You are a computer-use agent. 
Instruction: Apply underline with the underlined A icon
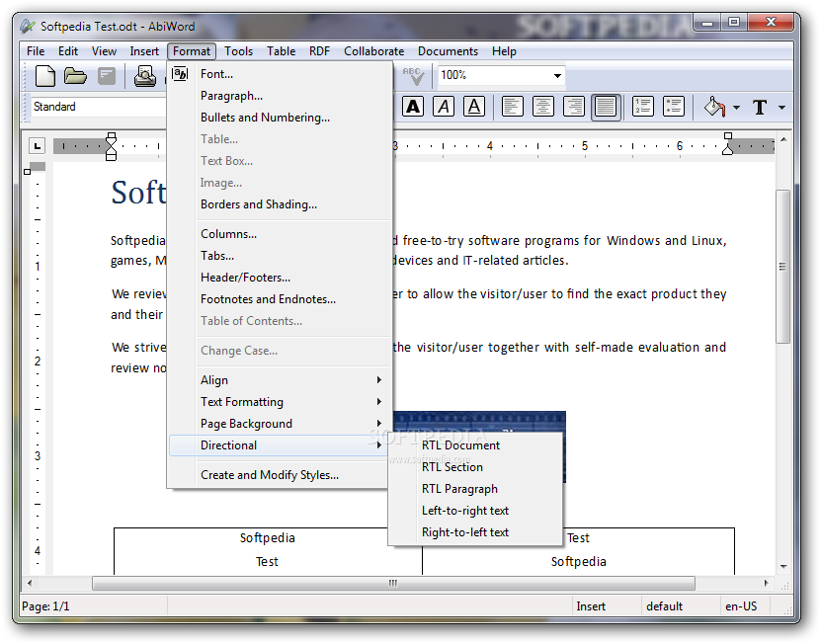(x=474, y=107)
